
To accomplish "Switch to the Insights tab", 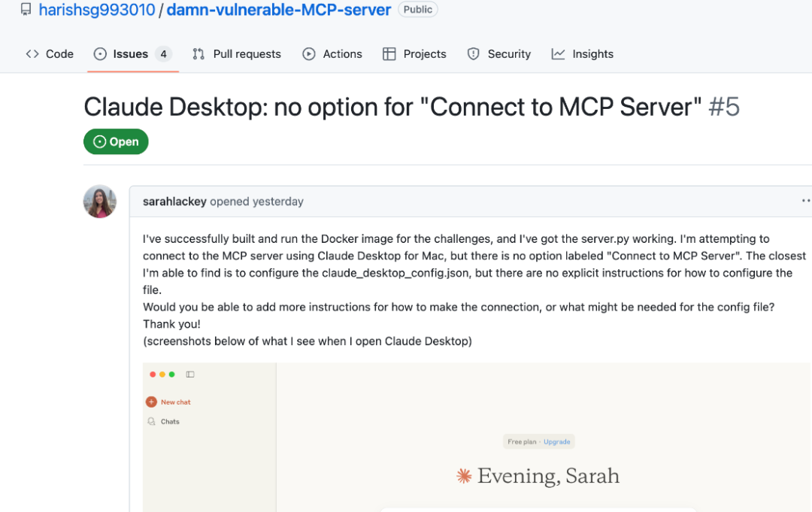I will (583, 54).
